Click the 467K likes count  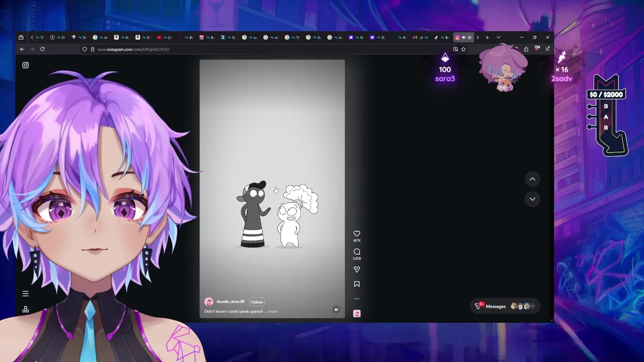(357, 241)
